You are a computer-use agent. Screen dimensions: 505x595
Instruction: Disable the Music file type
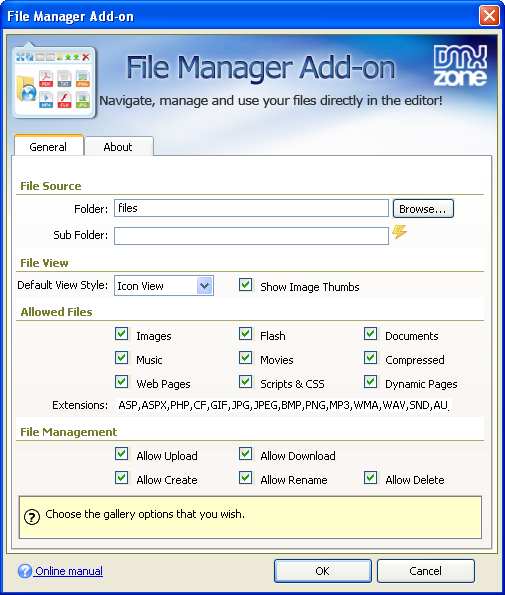click(121, 358)
